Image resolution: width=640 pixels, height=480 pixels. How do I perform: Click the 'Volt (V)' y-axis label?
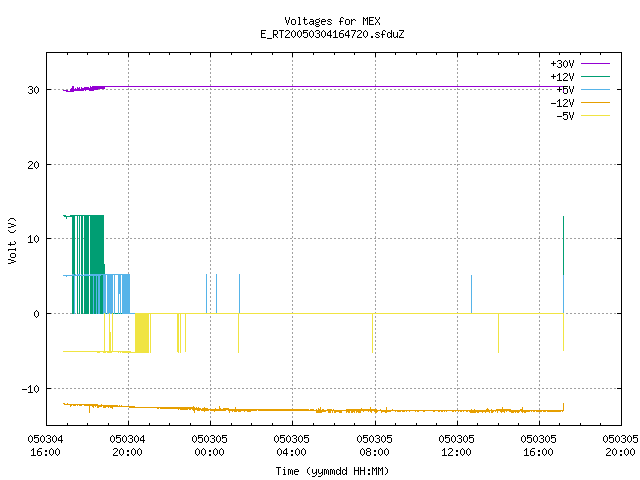coord(12,241)
